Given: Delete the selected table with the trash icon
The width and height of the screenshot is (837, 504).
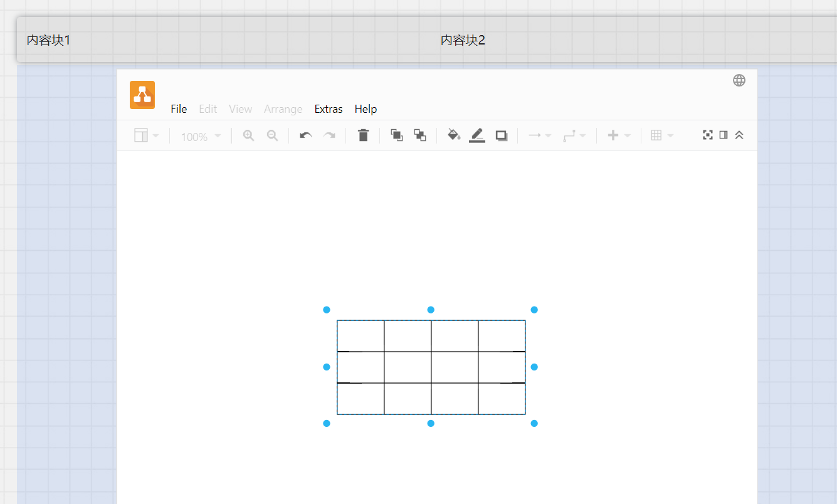Looking at the screenshot, I should [363, 135].
